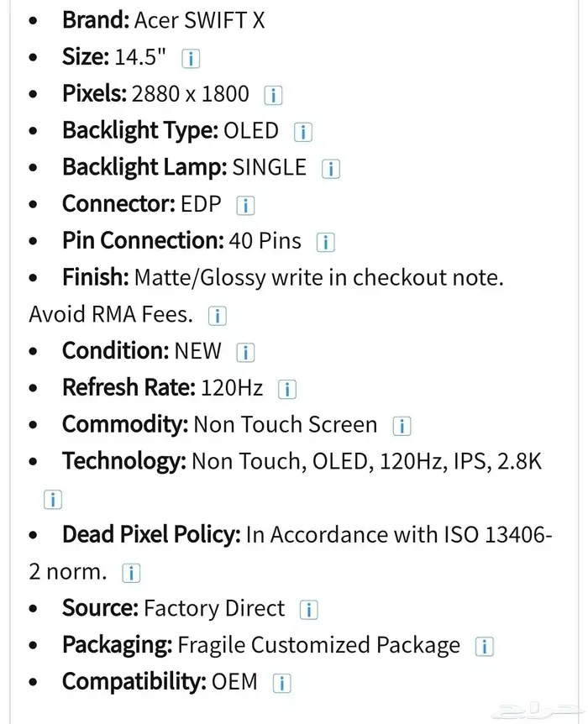Viewport: 588px width, 724px height.
Task: Click the info icon after Backlight Type OLED
Action: (x=303, y=132)
